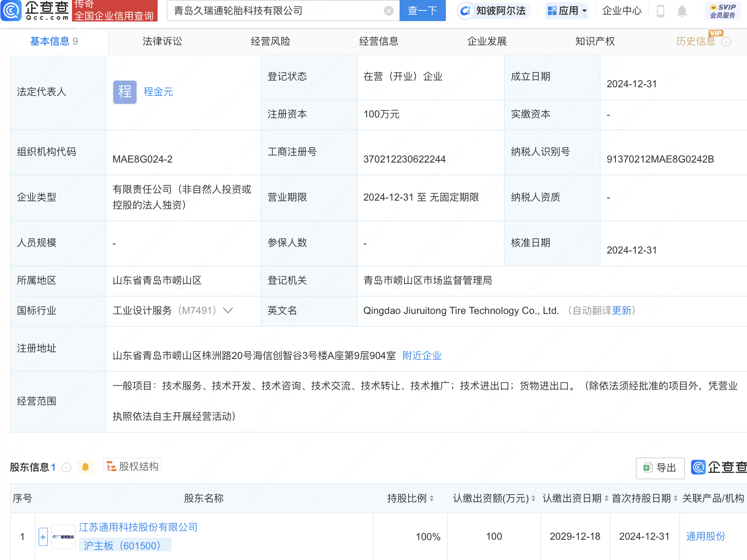Click the 导出 export button

(x=660, y=468)
